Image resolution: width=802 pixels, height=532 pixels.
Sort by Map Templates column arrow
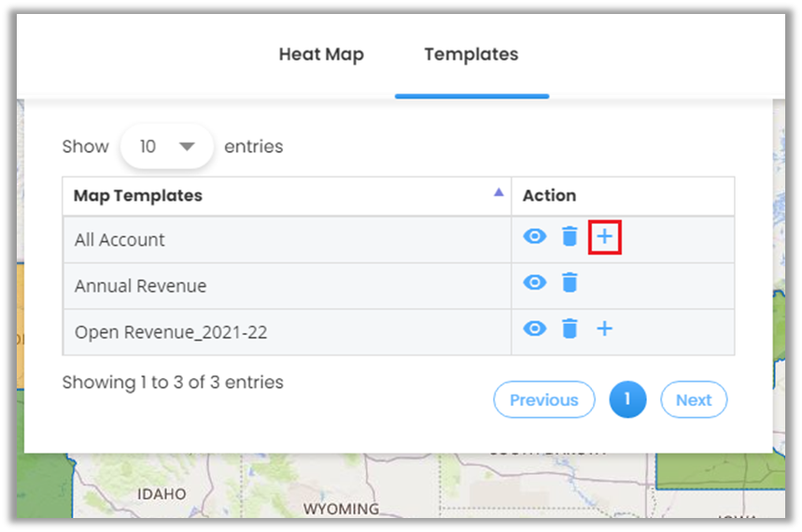499,192
